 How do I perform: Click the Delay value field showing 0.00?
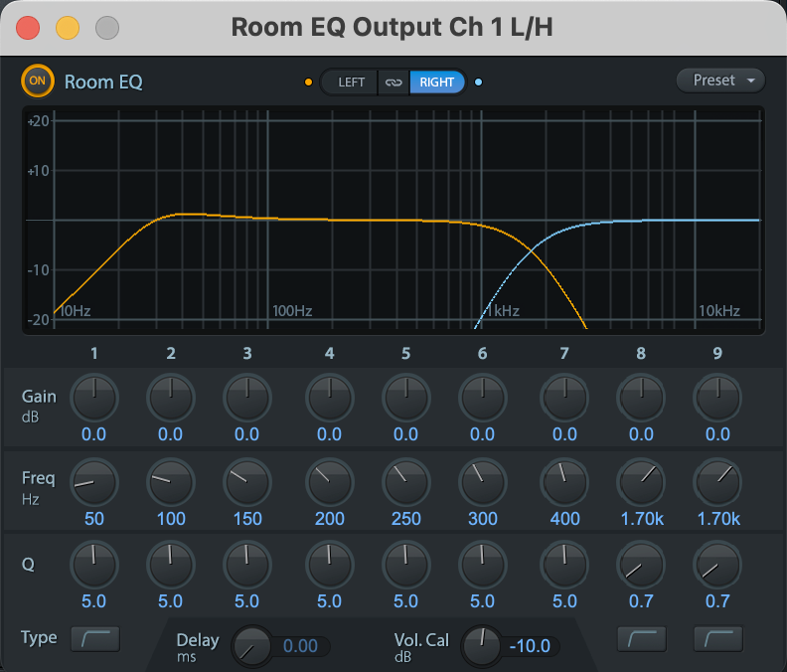[300, 646]
